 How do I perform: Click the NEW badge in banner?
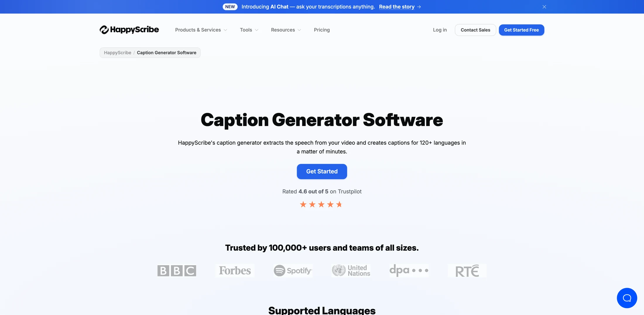230,7
